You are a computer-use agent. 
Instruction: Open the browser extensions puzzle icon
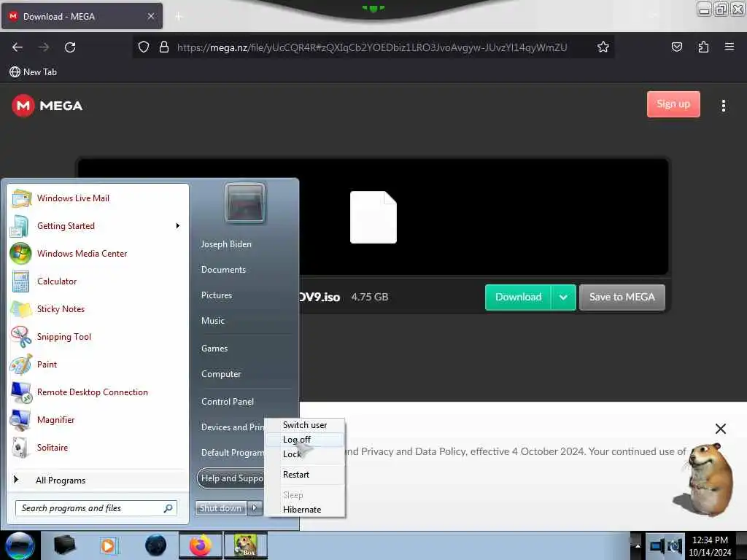[x=703, y=47]
